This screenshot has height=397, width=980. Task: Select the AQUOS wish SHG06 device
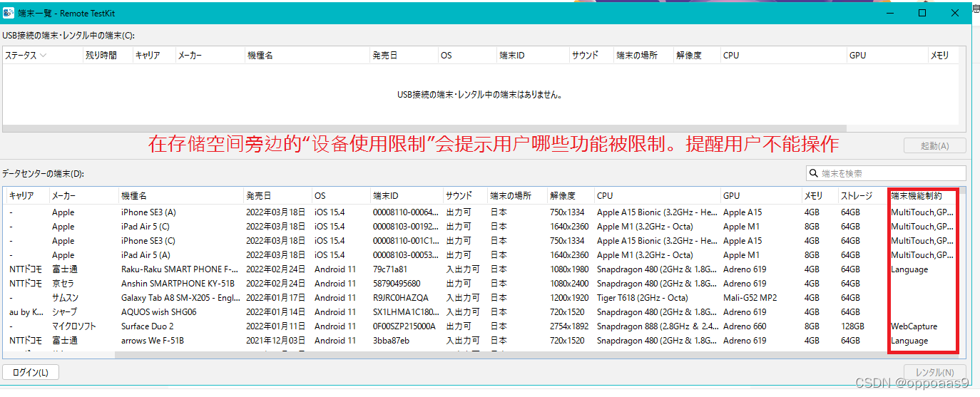pos(481,312)
